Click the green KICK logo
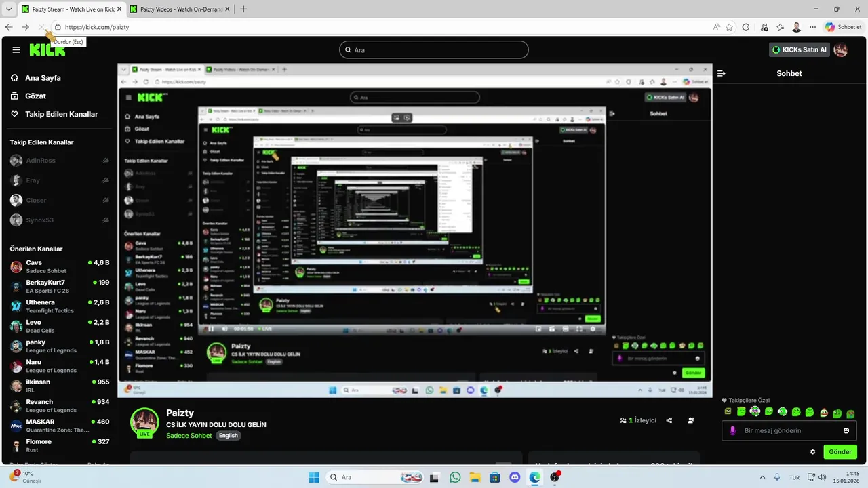This screenshot has height=488, width=868. click(47, 49)
